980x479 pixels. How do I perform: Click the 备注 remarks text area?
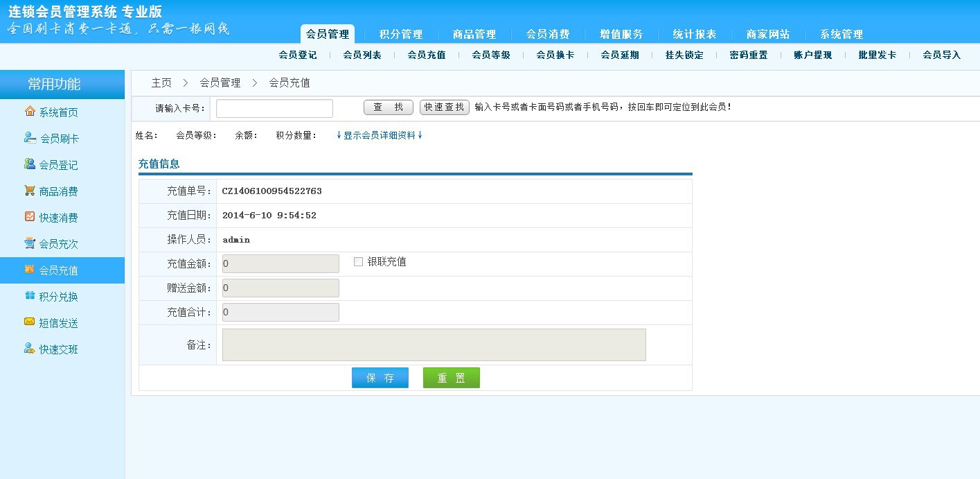434,345
